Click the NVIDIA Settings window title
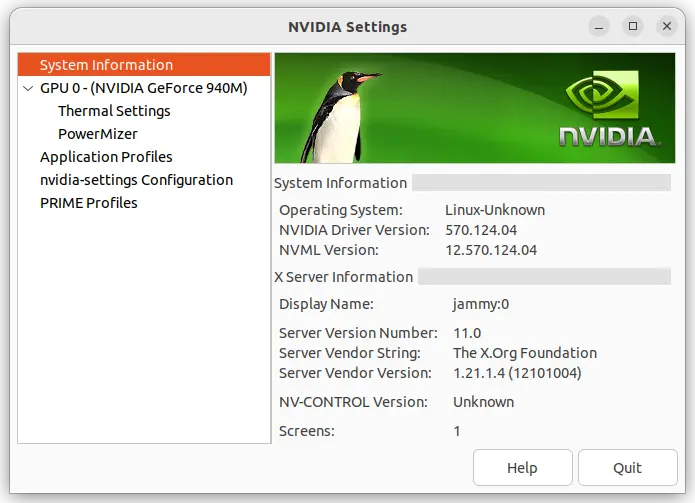This screenshot has height=503, width=695. tap(348, 27)
